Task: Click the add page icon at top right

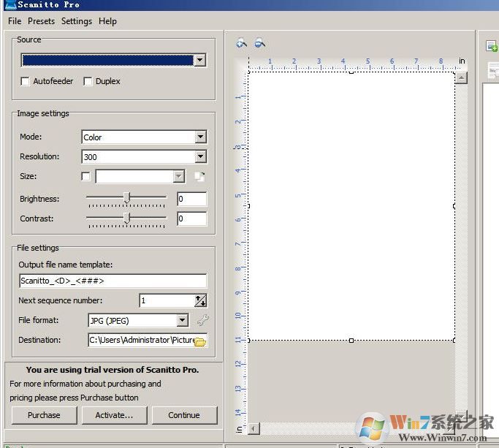Action: tap(492, 46)
